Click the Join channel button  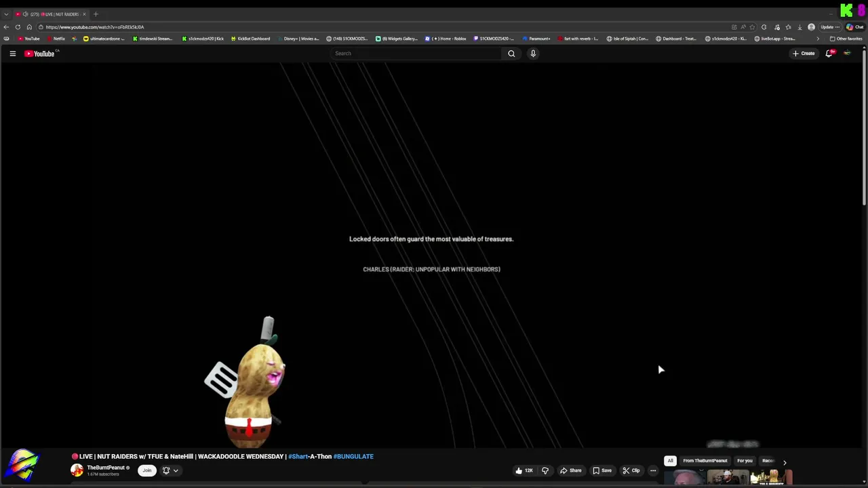tap(146, 470)
